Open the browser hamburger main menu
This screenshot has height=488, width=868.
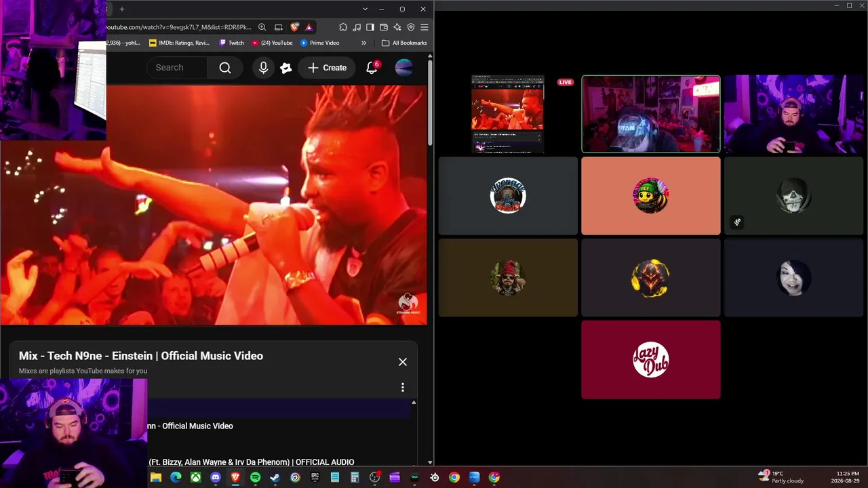click(x=425, y=27)
